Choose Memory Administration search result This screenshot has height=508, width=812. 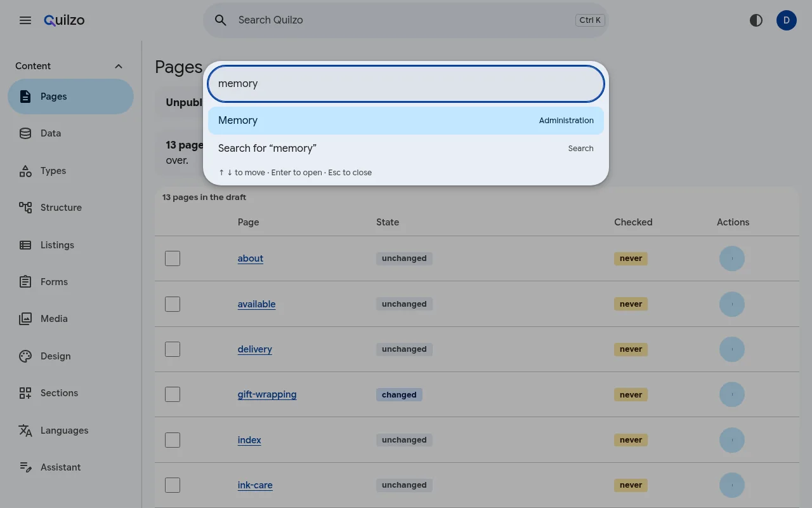click(x=406, y=121)
